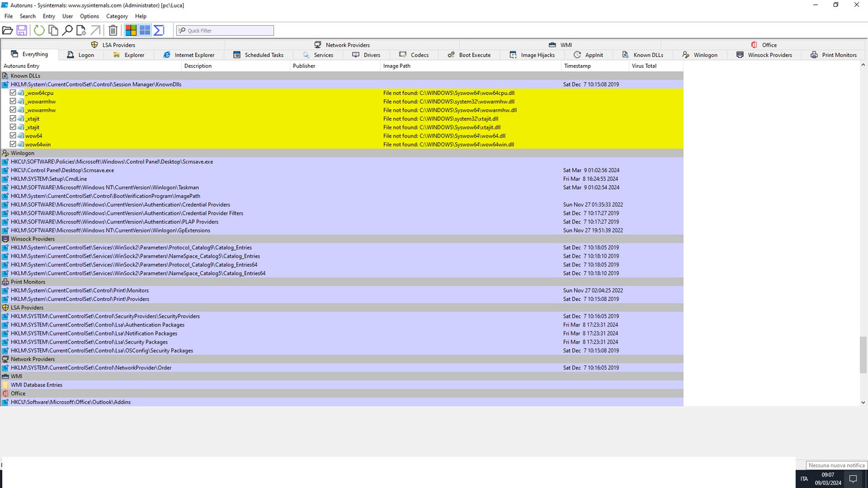Uncheck _wowarmhw checkbox with system32 path
This screenshot has width=868, height=488.
click(13, 102)
